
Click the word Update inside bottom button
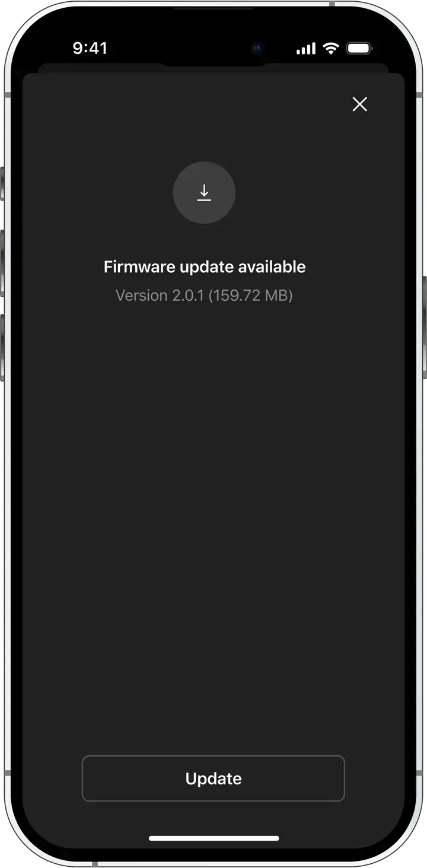(213, 778)
